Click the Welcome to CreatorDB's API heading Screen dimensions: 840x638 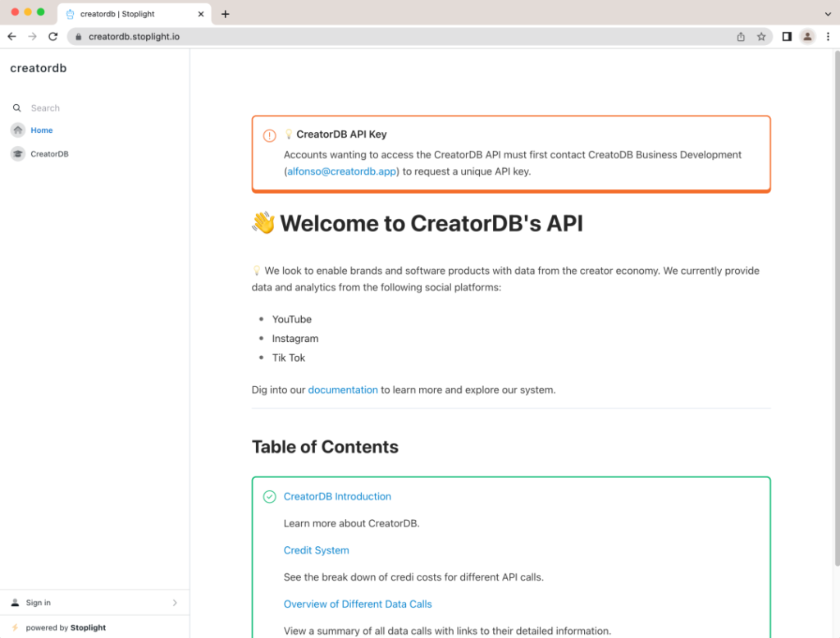(431, 223)
